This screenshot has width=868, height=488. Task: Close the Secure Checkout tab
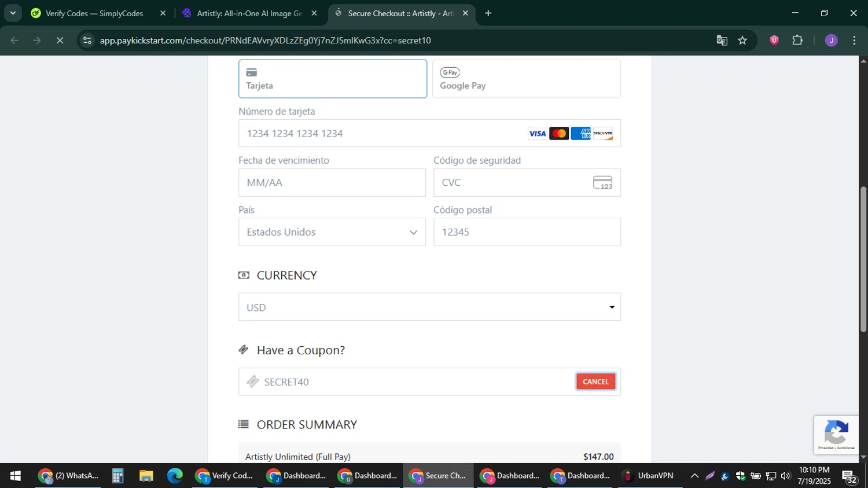(465, 13)
